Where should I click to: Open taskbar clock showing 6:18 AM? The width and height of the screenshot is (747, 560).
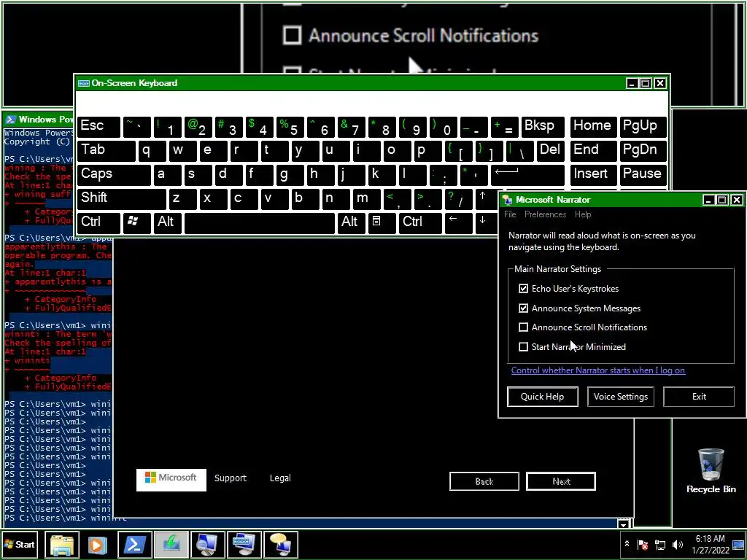coord(710,544)
